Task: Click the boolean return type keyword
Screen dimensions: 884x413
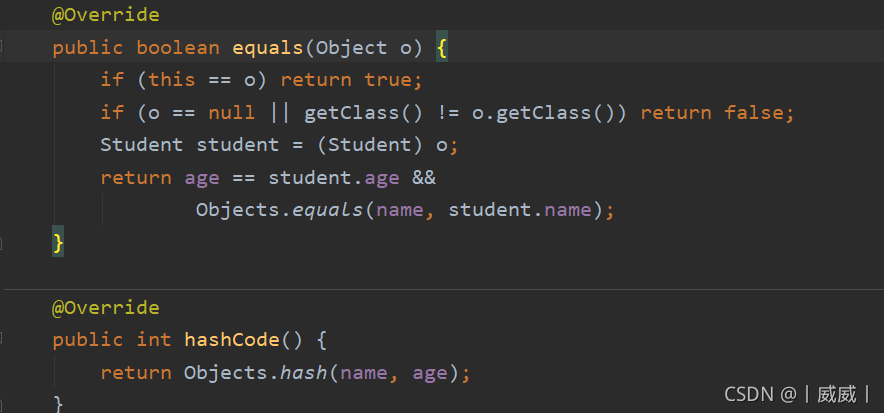Action: (x=178, y=48)
